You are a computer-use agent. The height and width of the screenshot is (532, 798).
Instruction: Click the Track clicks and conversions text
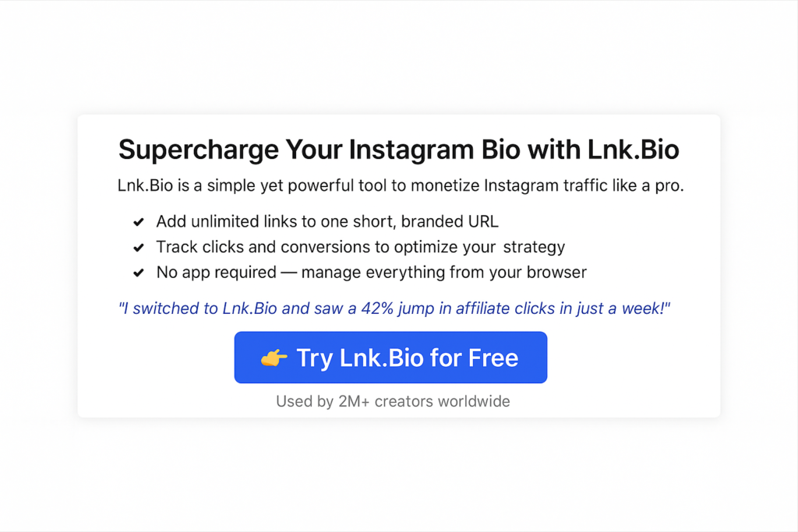pos(360,247)
